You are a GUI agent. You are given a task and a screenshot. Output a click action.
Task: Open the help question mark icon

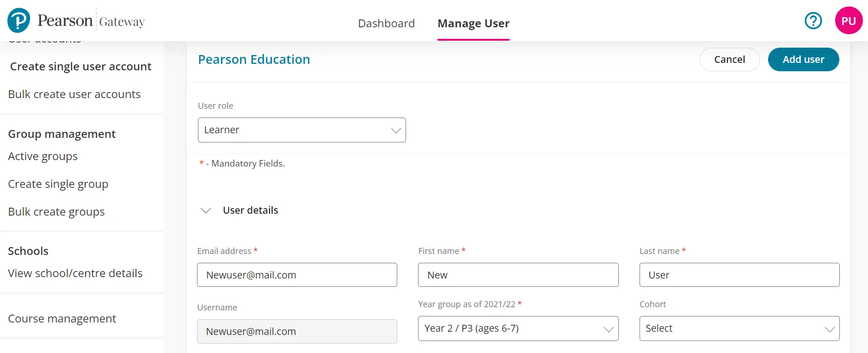(813, 21)
